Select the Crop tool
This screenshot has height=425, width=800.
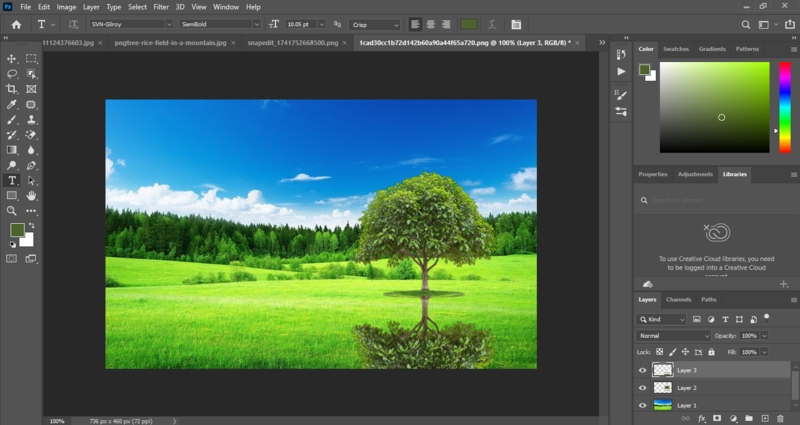pos(12,89)
